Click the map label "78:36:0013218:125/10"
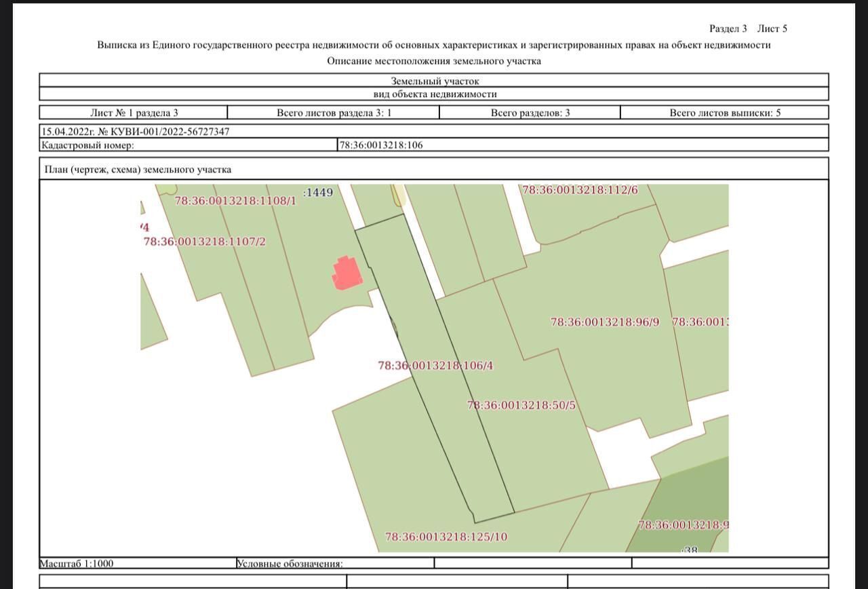Image resolution: width=868 pixels, height=589 pixels. (446, 537)
